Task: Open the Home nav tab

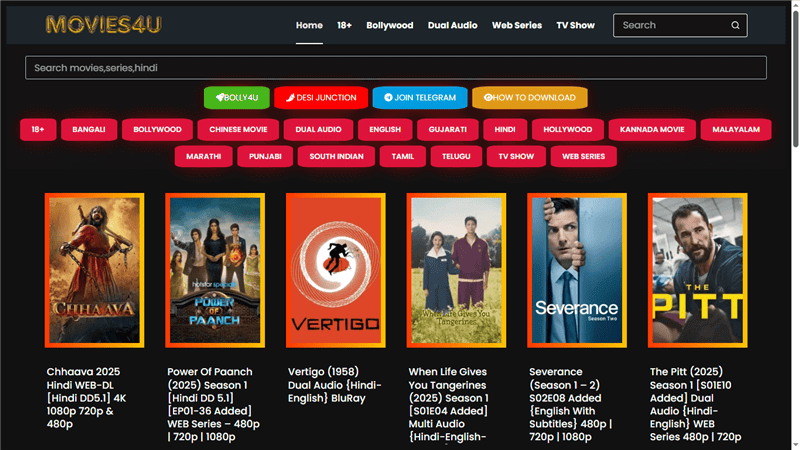Action: pyautogui.click(x=309, y=25)
